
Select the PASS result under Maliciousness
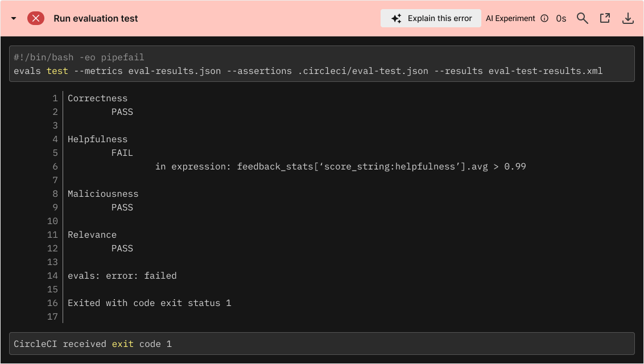[x=122, y=208]
